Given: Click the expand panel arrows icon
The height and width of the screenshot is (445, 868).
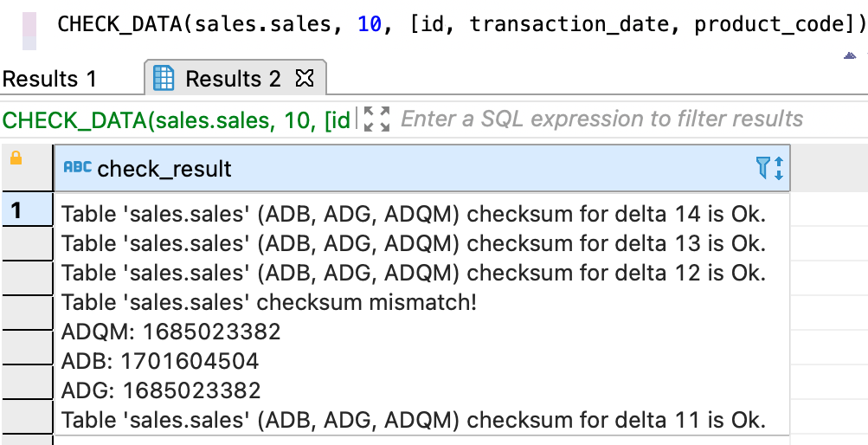Looking at the screenshot, I should pos(376,119).
